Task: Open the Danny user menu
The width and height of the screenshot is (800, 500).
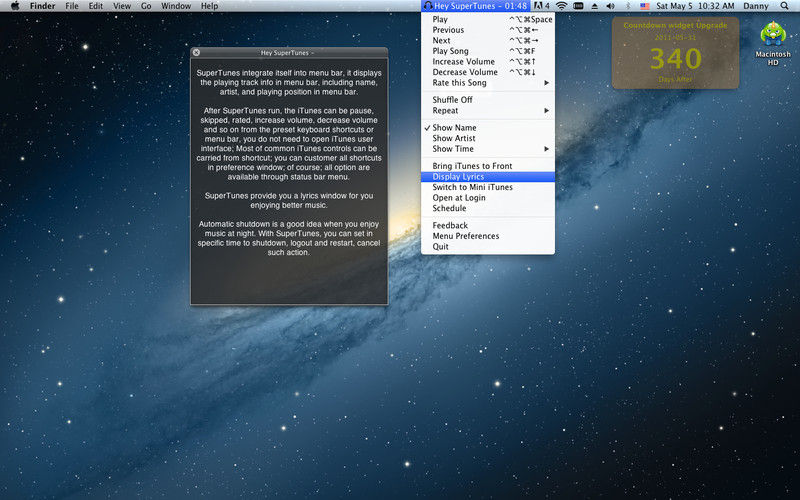Action: 756,6
